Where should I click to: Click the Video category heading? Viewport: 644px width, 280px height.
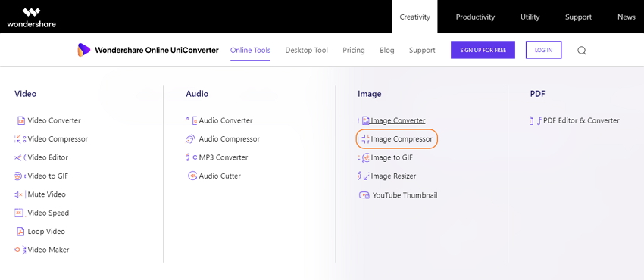pyautogui.click(x=26, y=94)
